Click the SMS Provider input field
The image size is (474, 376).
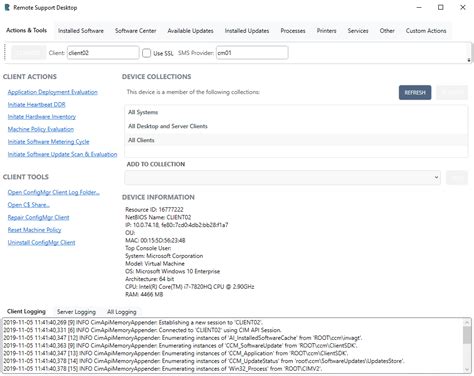[x=252, y=53]
